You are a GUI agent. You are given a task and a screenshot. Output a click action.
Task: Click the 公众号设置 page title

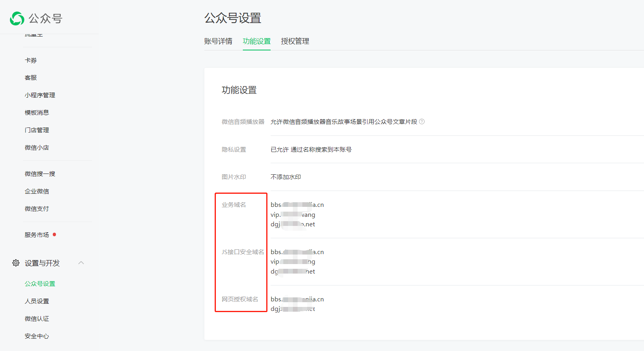click(233, 18)
